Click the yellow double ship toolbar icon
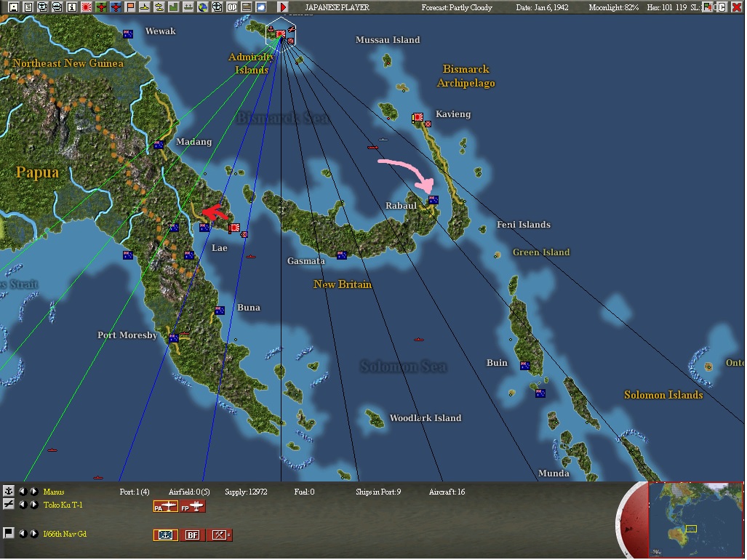The height and width of the screenshot is (560, 747). [x=159, y=7]
